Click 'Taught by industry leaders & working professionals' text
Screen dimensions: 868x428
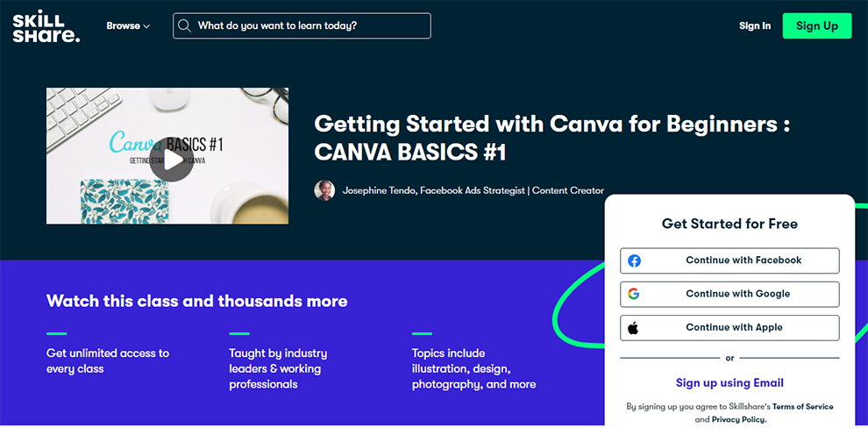click(278, 368)
